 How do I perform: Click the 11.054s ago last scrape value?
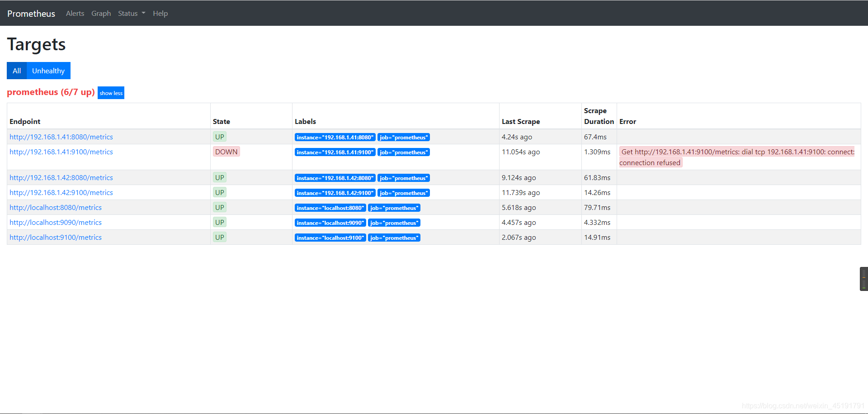click(x=521, y=152)
